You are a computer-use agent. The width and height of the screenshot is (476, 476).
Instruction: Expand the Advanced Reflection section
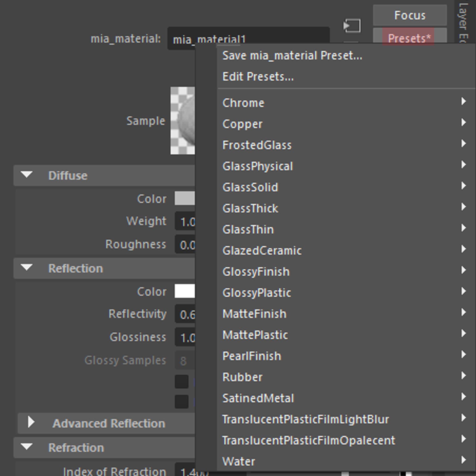click(x=31, y=422)
